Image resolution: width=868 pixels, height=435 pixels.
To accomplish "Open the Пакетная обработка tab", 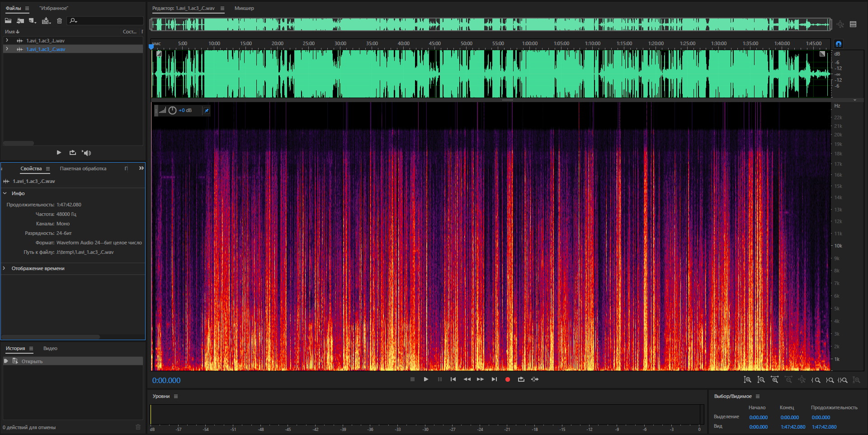I will point(83,168).
